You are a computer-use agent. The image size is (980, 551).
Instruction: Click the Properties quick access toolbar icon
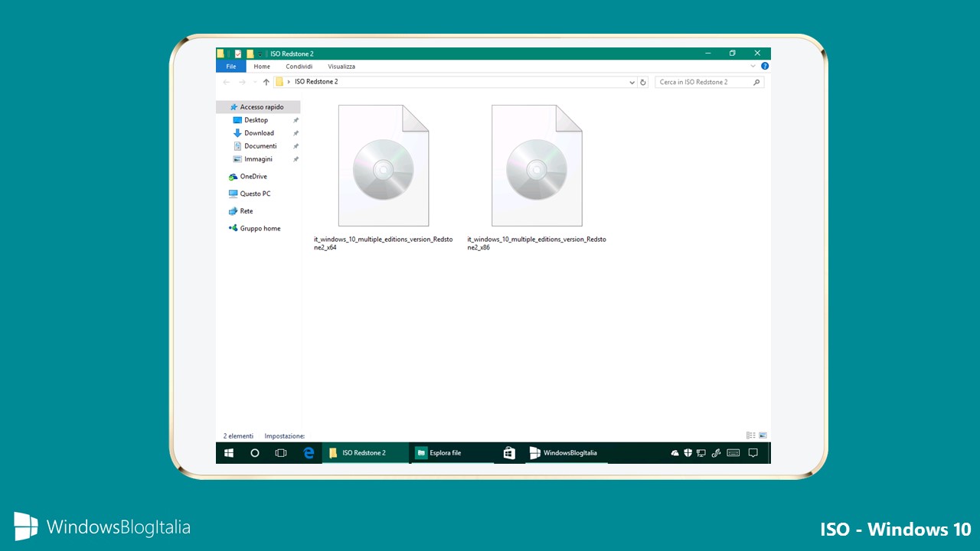pyautogui.click(x=238, y=54)
